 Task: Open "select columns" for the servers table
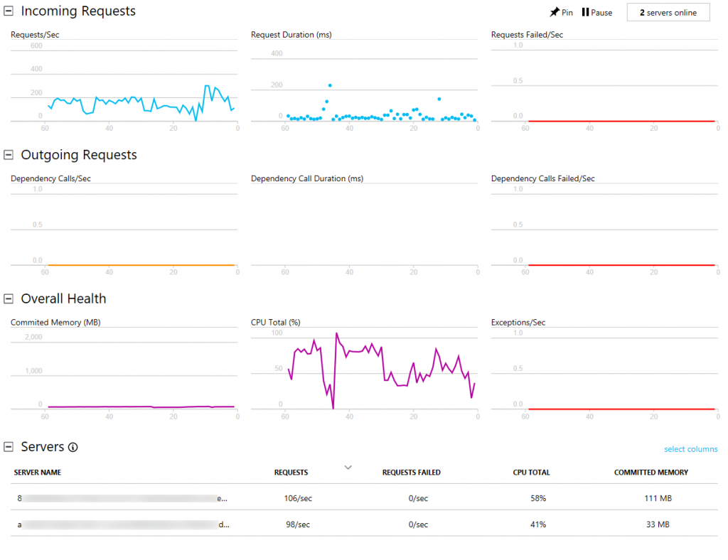[690, 448]
